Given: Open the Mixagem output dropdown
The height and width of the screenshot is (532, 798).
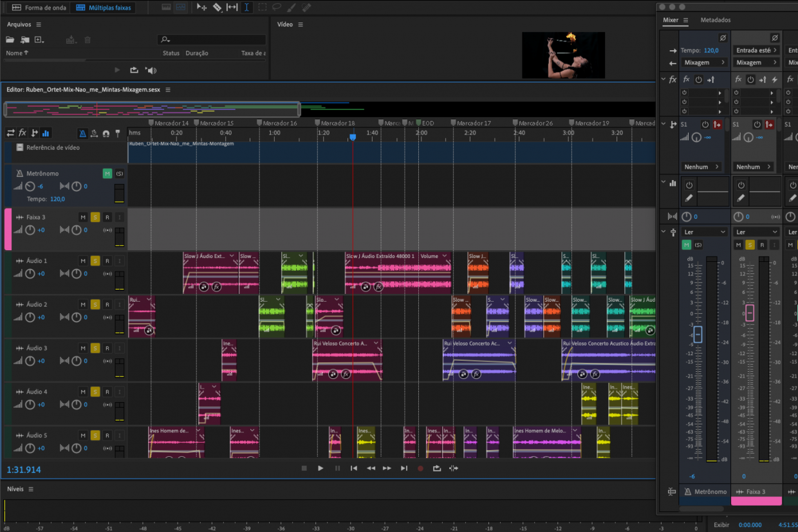Looking at the screenshot, I should pos(703,62).
